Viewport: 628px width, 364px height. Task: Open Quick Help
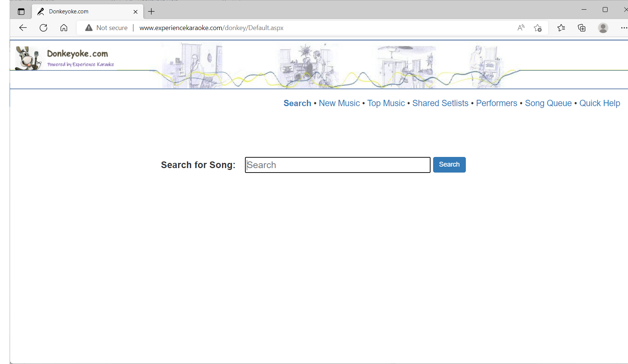pyautogui.click(x=599, y=103)
